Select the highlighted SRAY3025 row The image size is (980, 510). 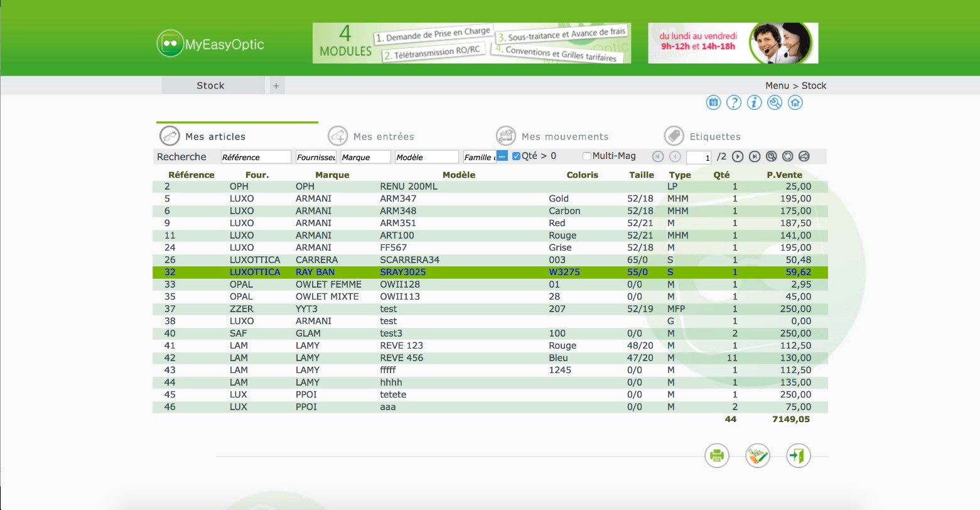[490, 272]
